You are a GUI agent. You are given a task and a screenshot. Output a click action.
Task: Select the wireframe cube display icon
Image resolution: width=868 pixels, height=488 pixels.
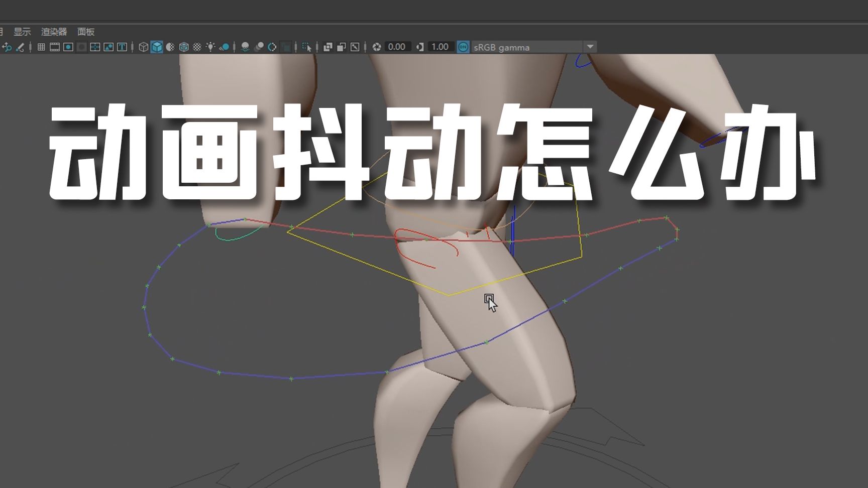point(143,47)
